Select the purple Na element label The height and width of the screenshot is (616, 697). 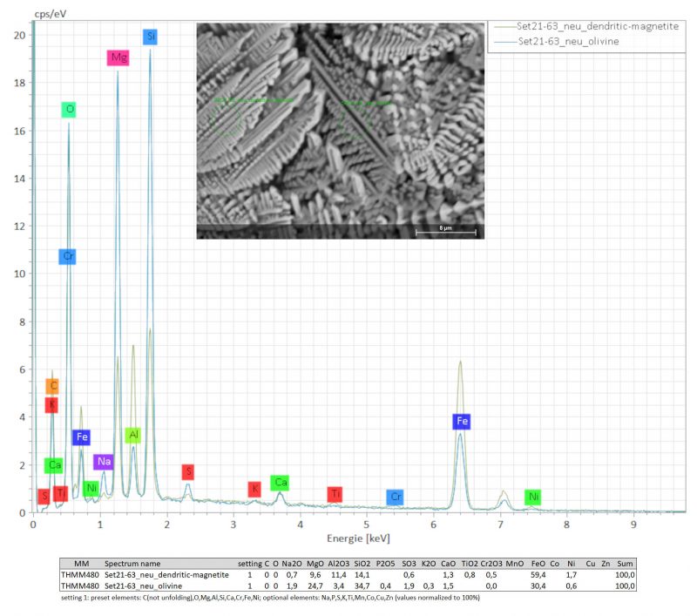(x=104, y=462)
